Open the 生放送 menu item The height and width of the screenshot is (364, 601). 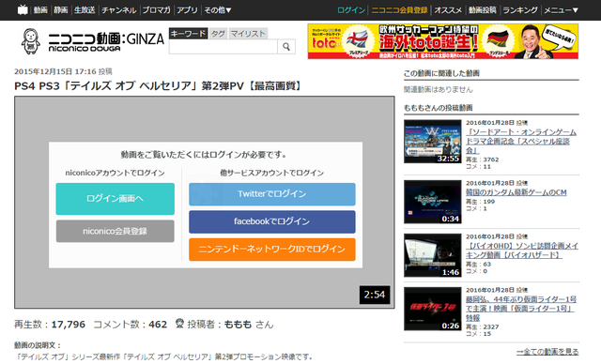[85, 10]
